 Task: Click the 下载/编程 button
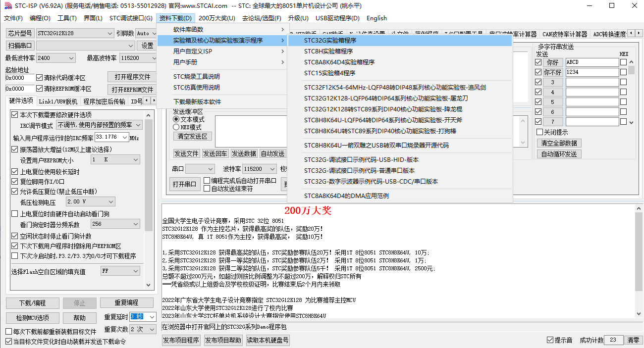tap(33, 303)
